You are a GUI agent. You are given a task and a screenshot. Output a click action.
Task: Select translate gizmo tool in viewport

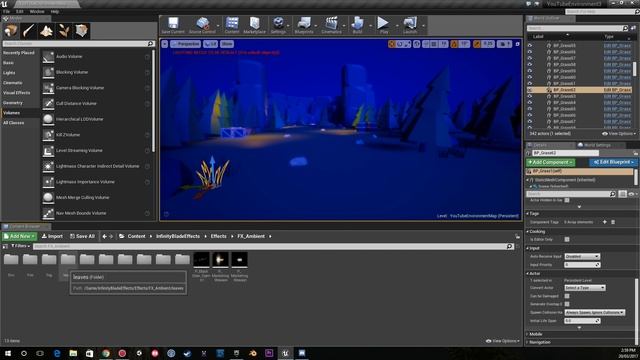[391, 44]
